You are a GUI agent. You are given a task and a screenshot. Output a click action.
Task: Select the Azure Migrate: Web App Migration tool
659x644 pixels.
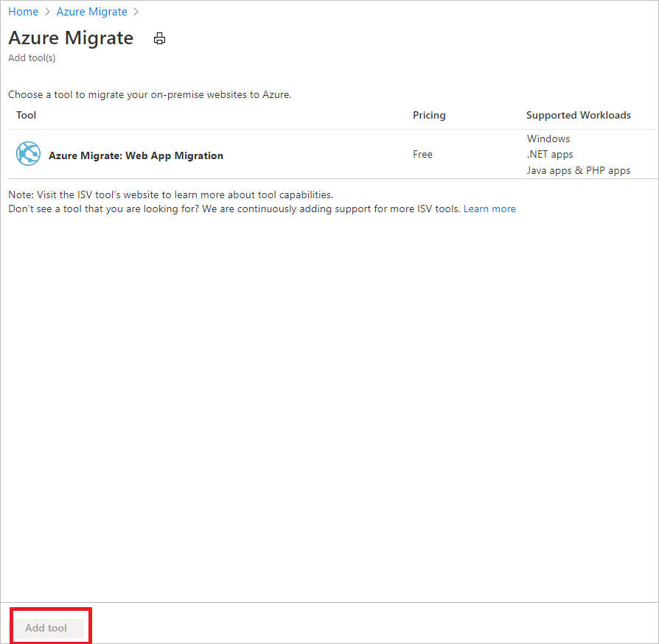click(x=136, y=155)
